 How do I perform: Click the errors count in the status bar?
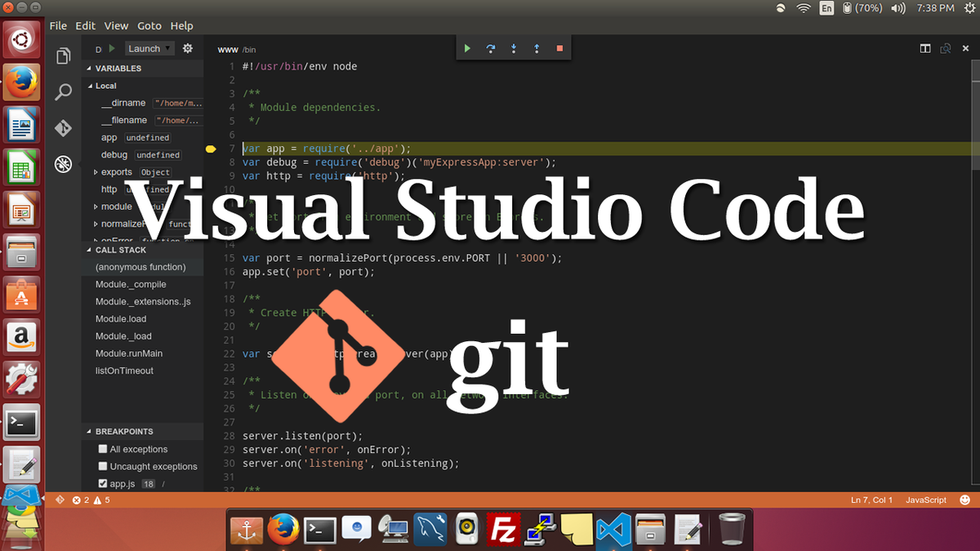pyautogui.click(x=80, y=500)
